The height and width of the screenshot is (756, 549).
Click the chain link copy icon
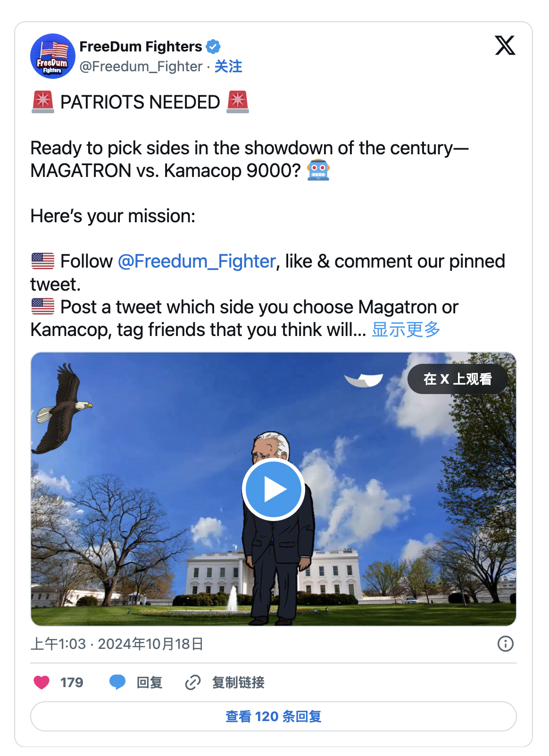point(193,682)
